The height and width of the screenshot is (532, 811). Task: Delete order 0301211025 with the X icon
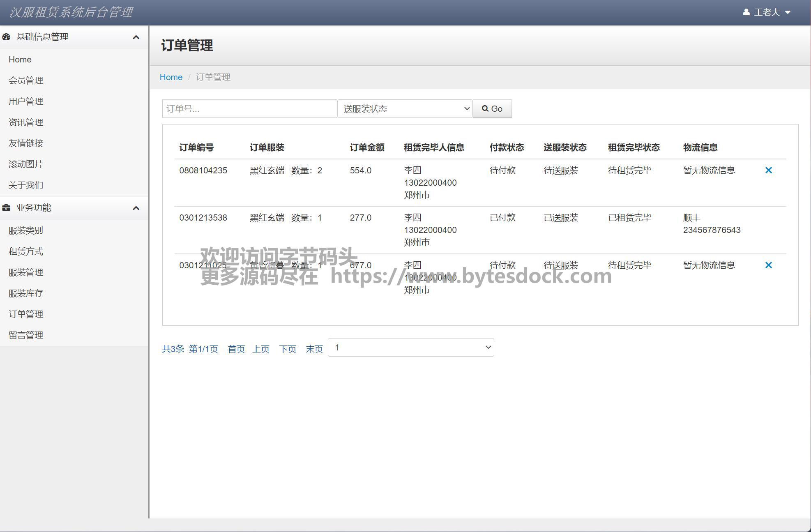click(768, 265)
